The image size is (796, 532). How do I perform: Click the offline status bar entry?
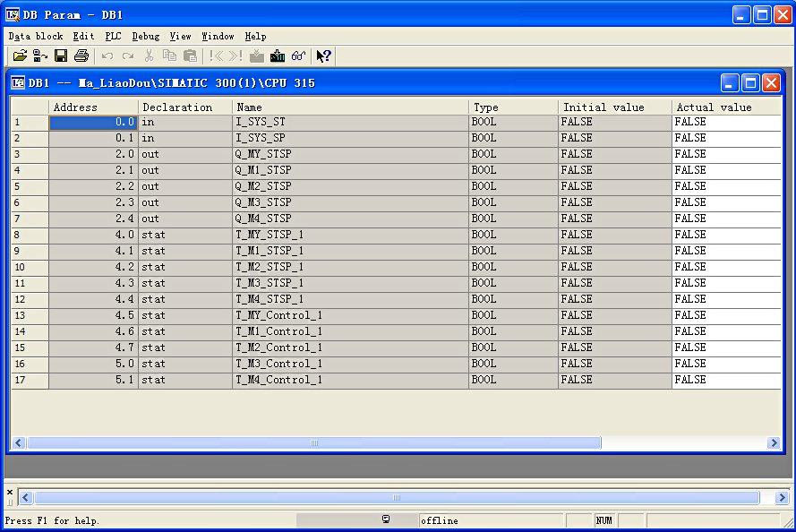pos(491,520)
